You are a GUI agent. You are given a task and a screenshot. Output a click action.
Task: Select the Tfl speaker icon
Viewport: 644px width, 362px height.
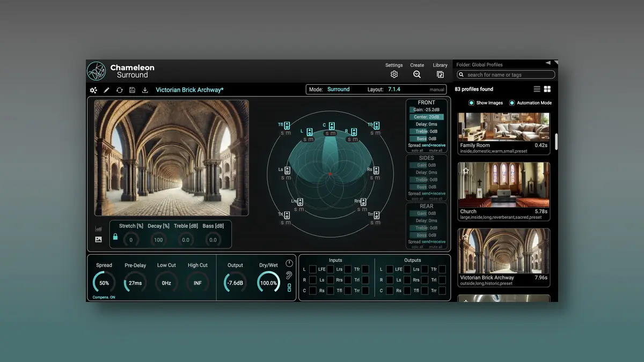pyautogui.click(x=287, y=125)
